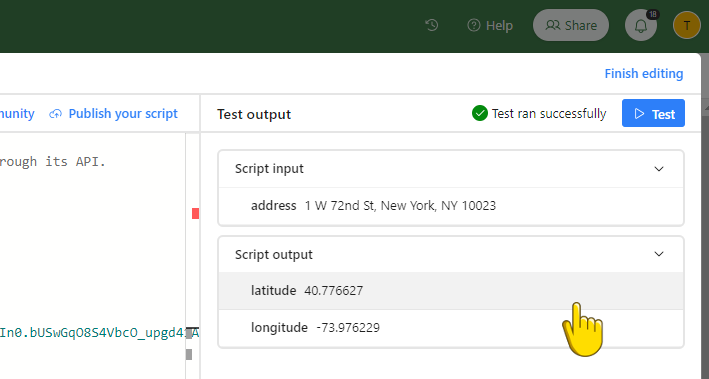This screenshot has height=379, width=709.
Task: Click the 'its API.' comment line
Action: coord(53,161)
